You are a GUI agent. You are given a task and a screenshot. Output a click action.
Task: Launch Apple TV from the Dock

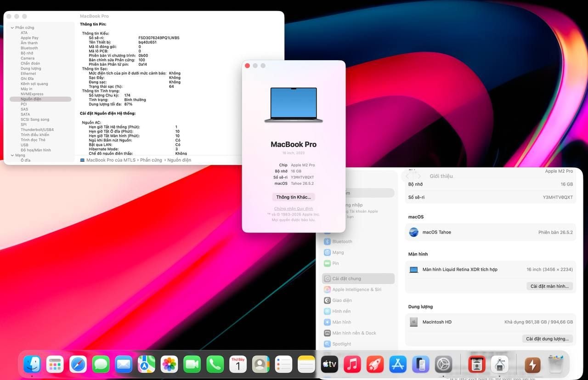329,364
